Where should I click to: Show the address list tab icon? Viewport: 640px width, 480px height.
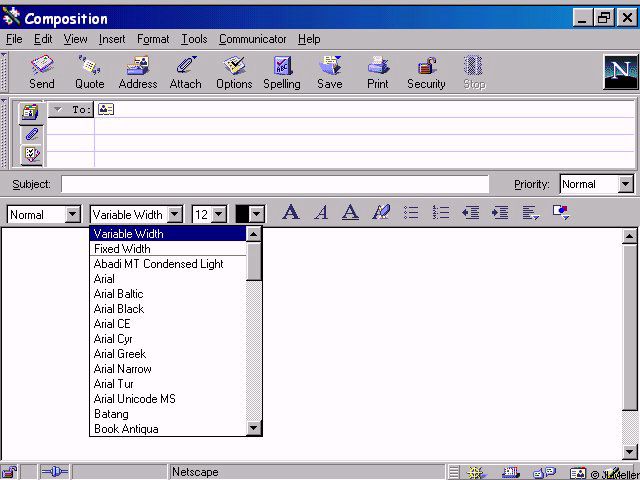(31, 112)
